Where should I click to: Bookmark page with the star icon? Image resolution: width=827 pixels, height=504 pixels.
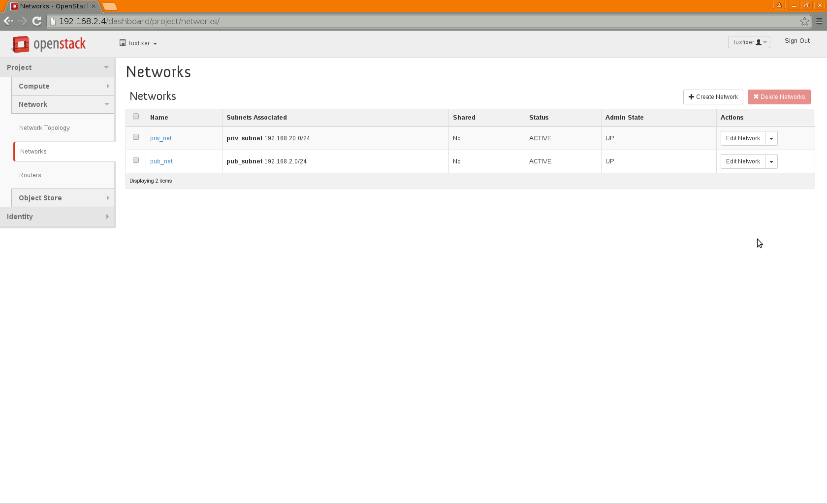(x=804, y=21)
